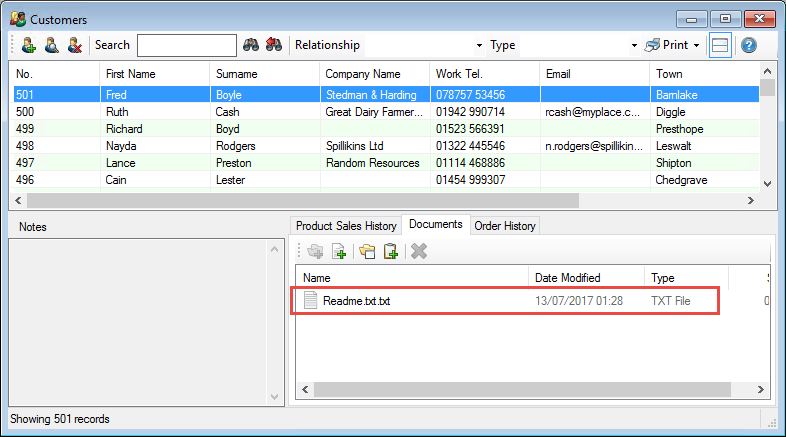This screenshot has height=437, width=786.
Task: Click the clear search binoculars icon
Action: coord(274,45)
